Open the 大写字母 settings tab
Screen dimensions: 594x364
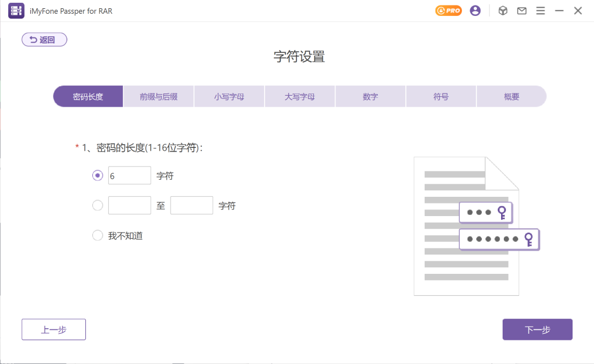pyautogui.click(x=300, y=96)
